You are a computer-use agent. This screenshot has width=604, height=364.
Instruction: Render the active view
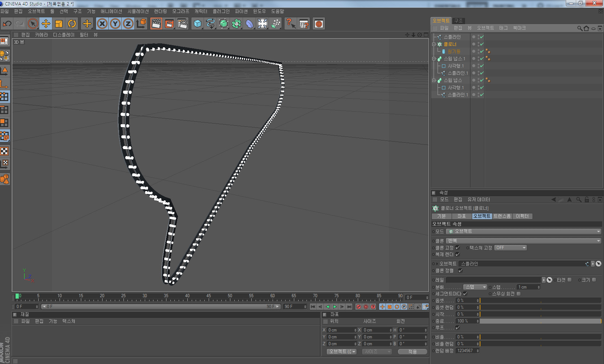156,24
